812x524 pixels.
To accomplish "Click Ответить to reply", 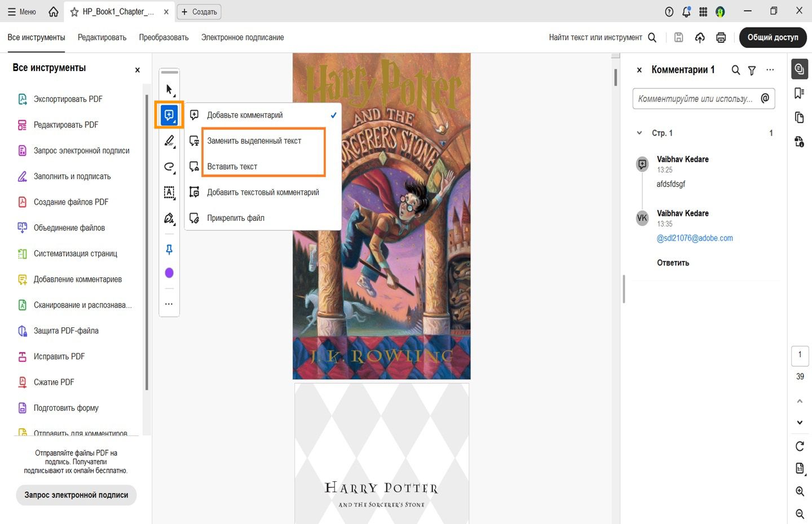I will [x=673, y=263].
